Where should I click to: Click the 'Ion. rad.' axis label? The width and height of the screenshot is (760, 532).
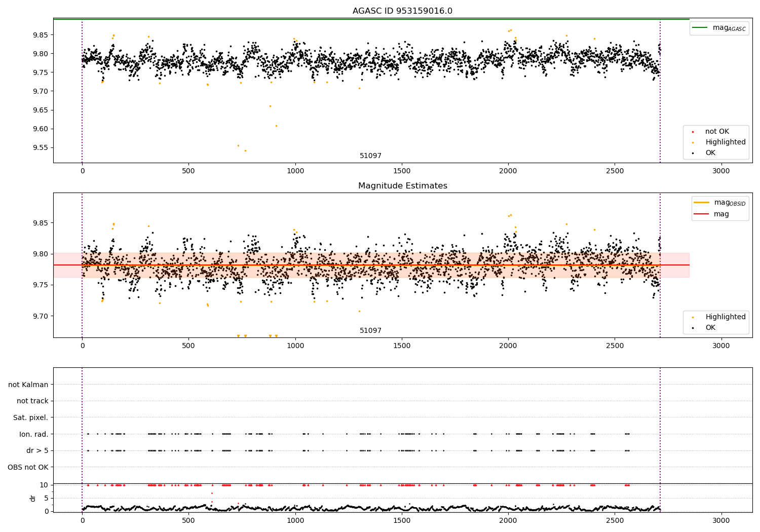34,434
